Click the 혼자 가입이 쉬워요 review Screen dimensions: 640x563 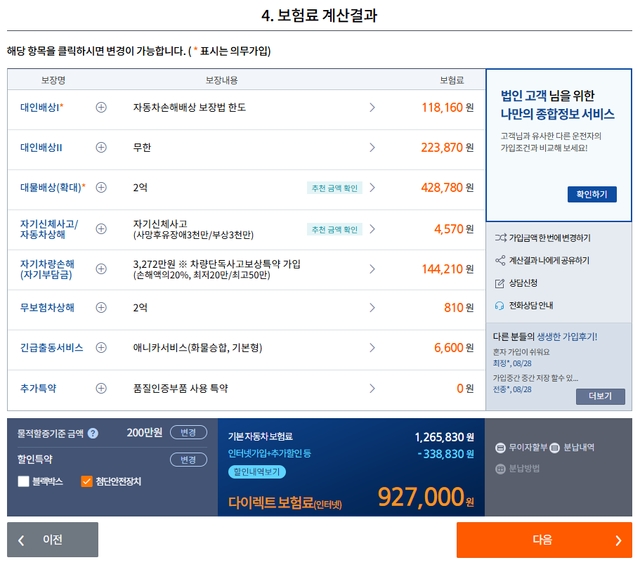pyautogui.click(x=521, y=352)
